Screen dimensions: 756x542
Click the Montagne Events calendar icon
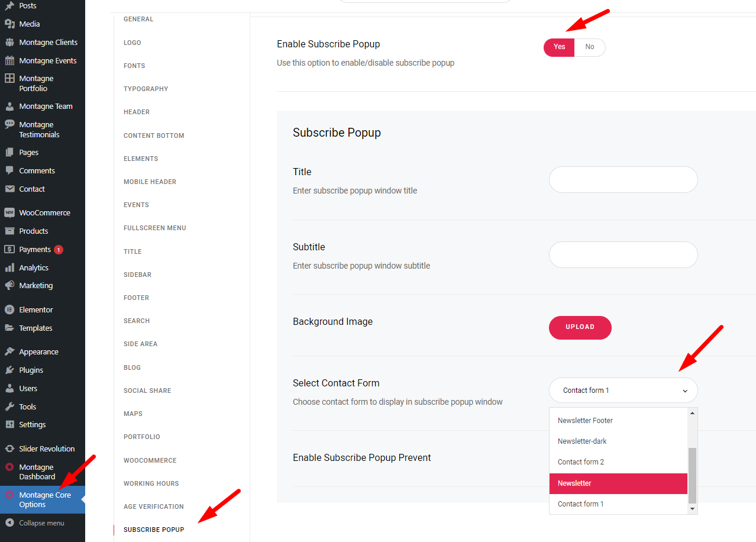tap(9, 60)
